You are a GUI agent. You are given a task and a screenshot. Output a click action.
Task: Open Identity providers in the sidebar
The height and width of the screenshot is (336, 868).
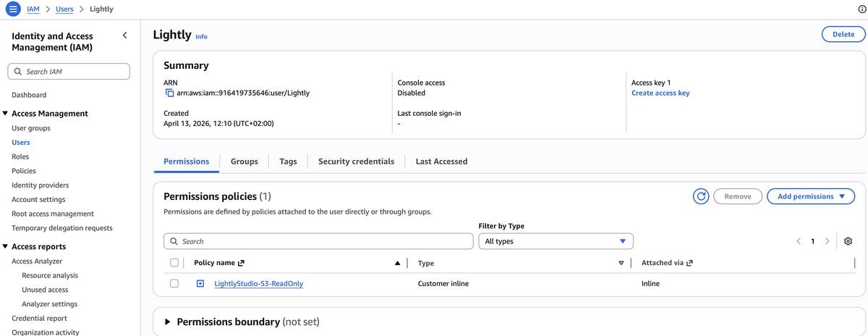click(41, 185)
